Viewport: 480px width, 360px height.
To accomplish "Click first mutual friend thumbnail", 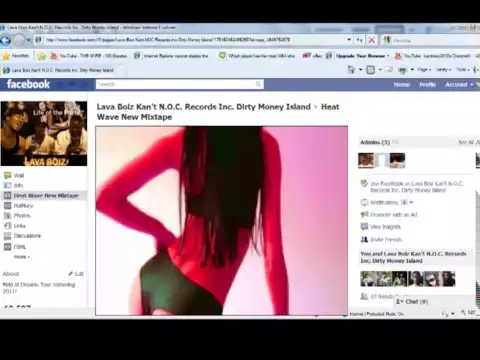I will coord(368,279).
